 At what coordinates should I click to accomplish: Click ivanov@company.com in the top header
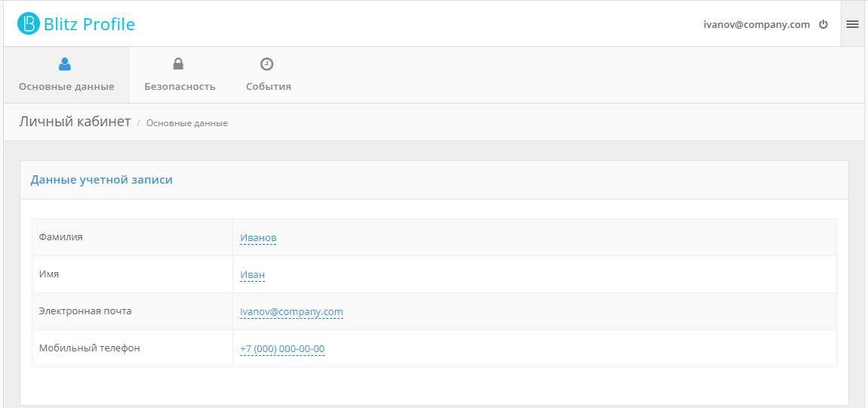(756, 24)
